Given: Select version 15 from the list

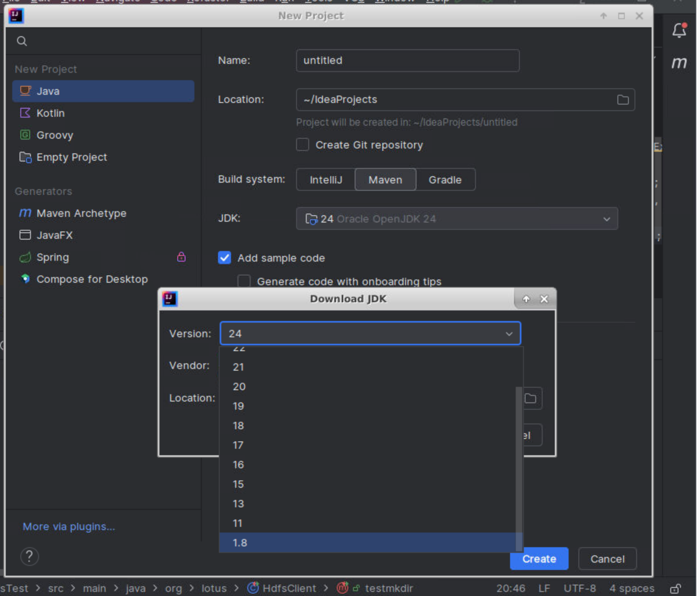Looking at the screenshot, I should 367,484.
